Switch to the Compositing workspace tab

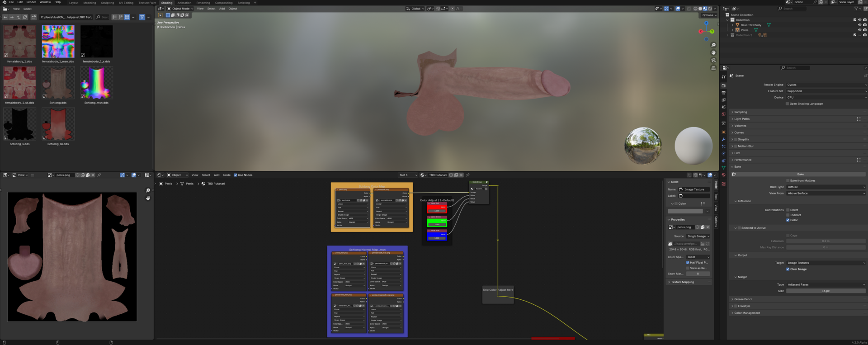click(x=224, y=3)
